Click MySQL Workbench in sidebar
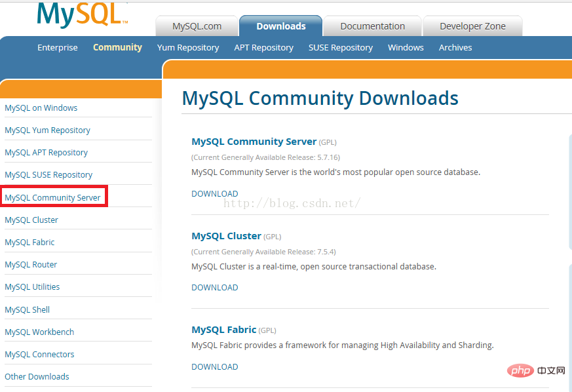 click(x=39, y=332)
